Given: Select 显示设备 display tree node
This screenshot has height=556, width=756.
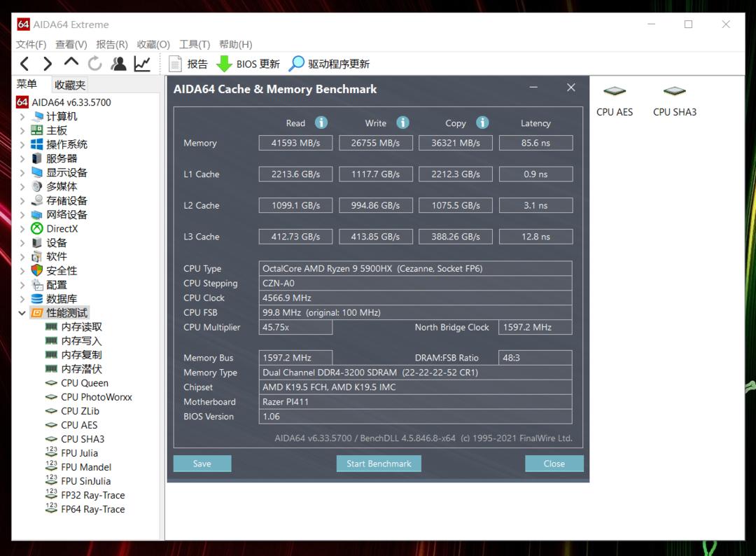Looking at the screenshot, I should pos(66,173).
